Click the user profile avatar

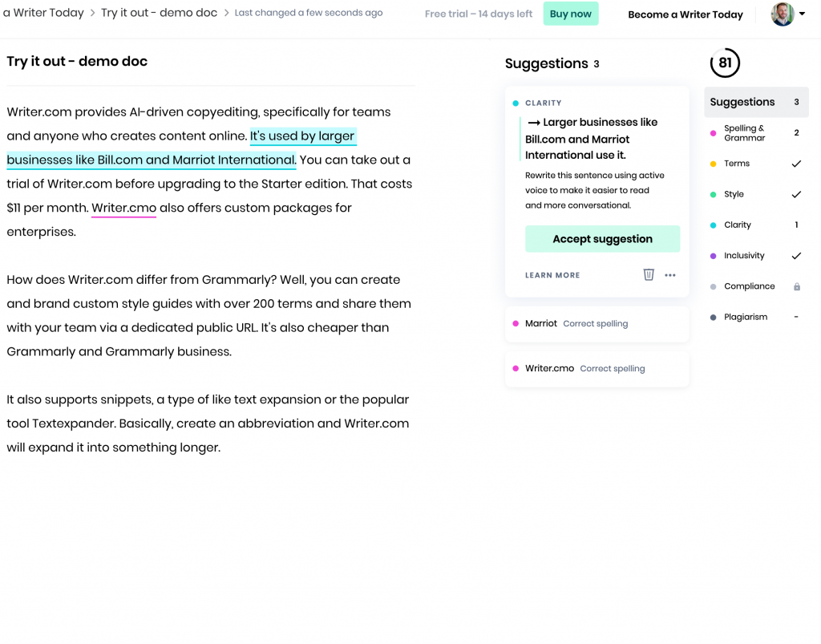782,14
